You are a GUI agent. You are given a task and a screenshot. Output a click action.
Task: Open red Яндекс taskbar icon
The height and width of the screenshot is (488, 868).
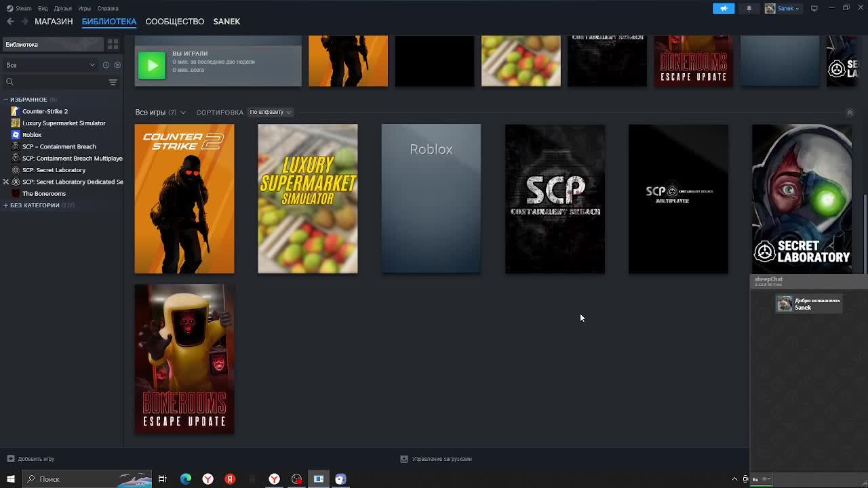point(230,479)
